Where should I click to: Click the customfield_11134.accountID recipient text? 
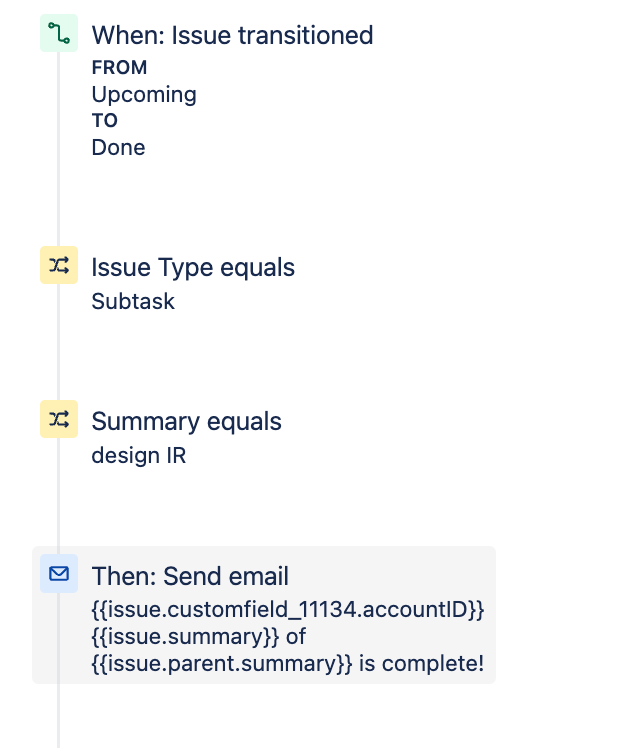(288, 610)
